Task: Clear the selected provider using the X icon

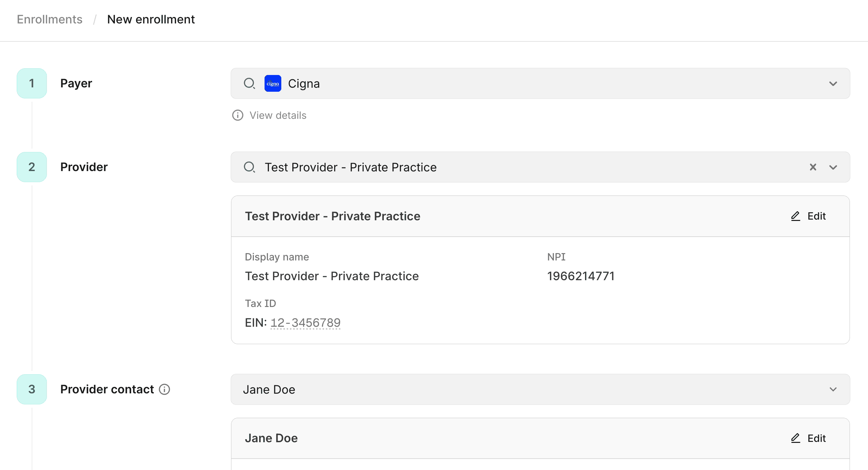Action: click(813, 167)
